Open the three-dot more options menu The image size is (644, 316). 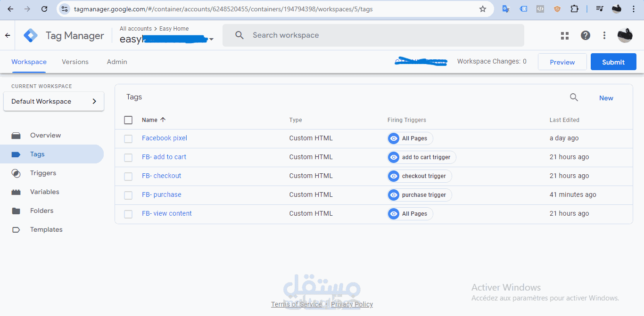[x=604, y=35]
